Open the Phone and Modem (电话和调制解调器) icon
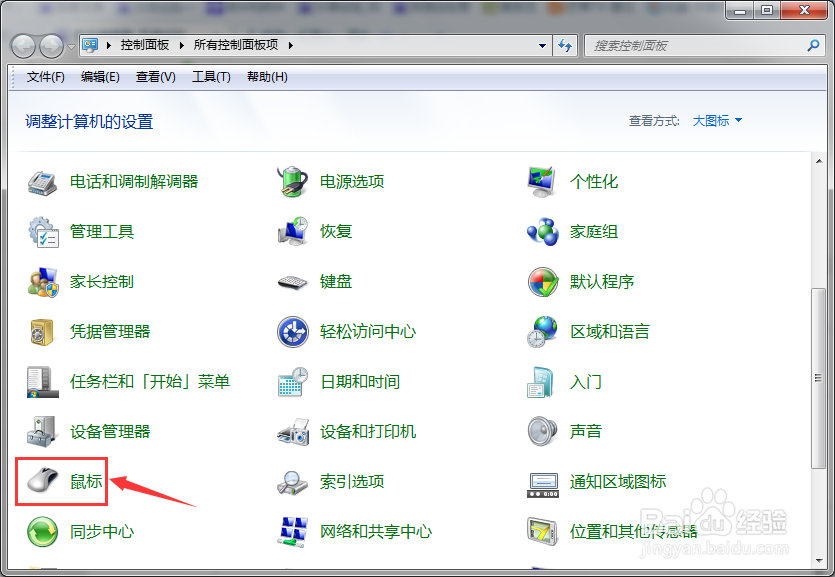 point(43,183)
